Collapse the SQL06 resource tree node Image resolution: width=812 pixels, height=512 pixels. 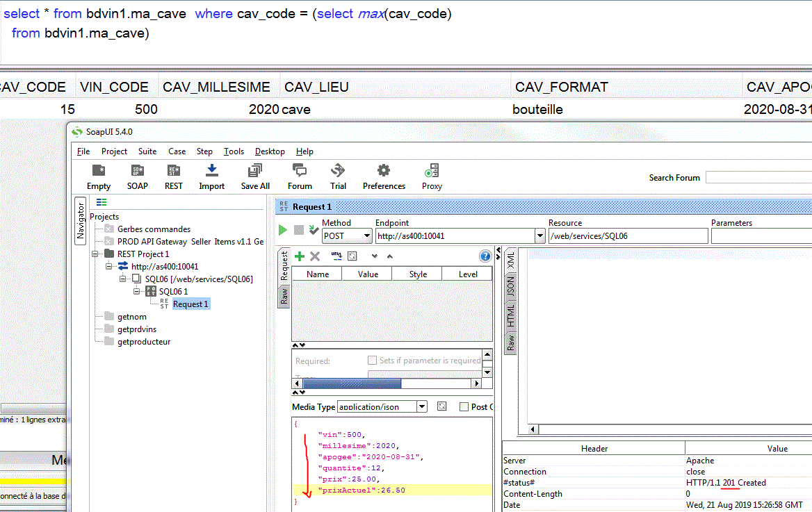(x=123, y=279)
